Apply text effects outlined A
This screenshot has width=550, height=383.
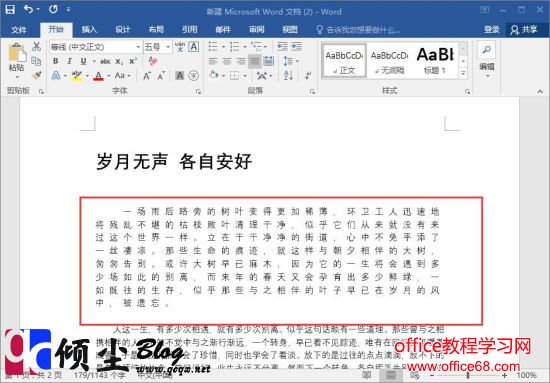point(56,75)
